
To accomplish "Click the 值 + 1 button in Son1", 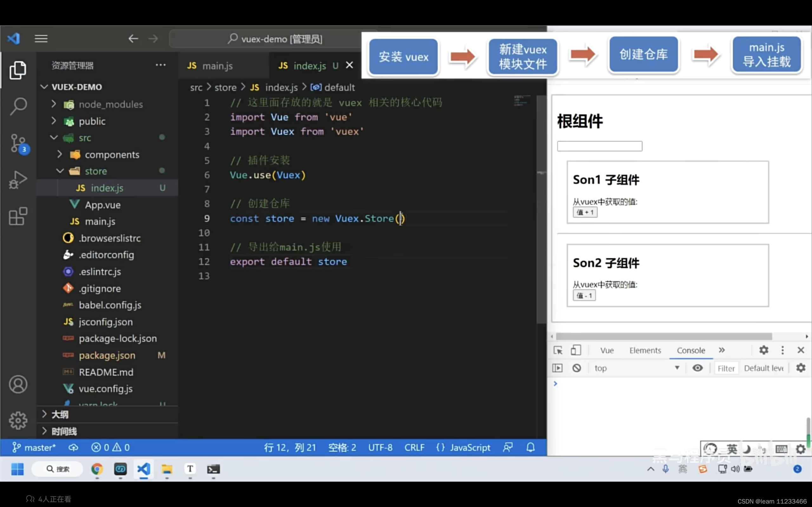I will tap(585, 212).
